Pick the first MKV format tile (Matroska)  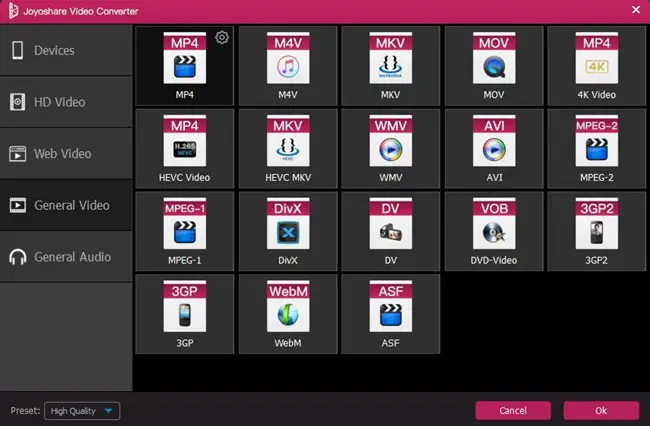click(x=390, y=66)
